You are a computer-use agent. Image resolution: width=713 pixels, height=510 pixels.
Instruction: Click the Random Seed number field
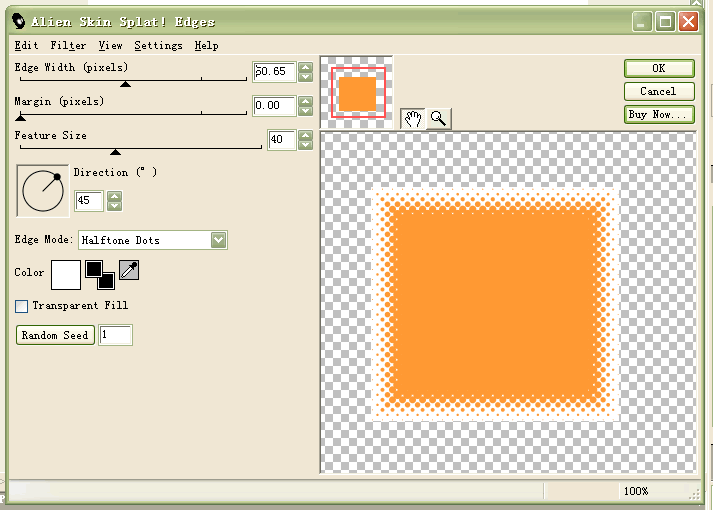(115, 335)
